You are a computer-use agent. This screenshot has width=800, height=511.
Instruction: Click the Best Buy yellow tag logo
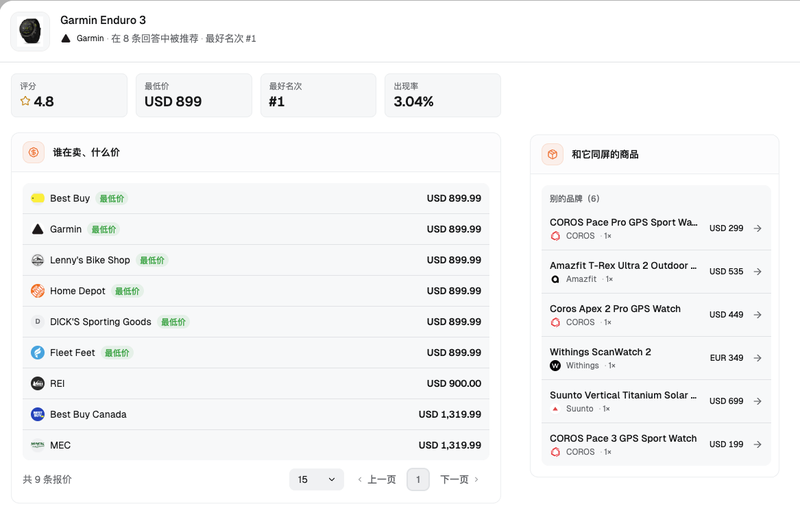point(38,198)
